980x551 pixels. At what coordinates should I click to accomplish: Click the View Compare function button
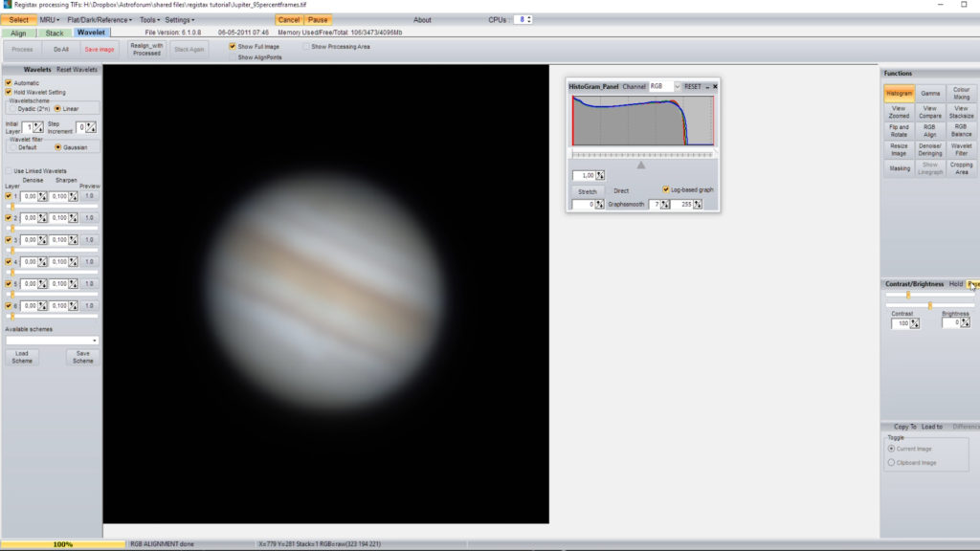click(930, 113)
